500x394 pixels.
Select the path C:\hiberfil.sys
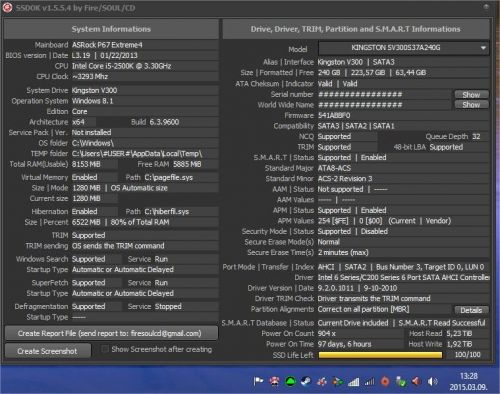(x=167, y=211)
